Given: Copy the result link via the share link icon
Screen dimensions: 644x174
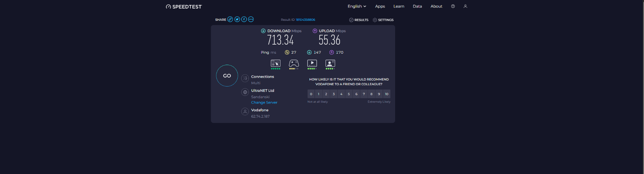Looking at the screenshot, I should pos(230,19).
